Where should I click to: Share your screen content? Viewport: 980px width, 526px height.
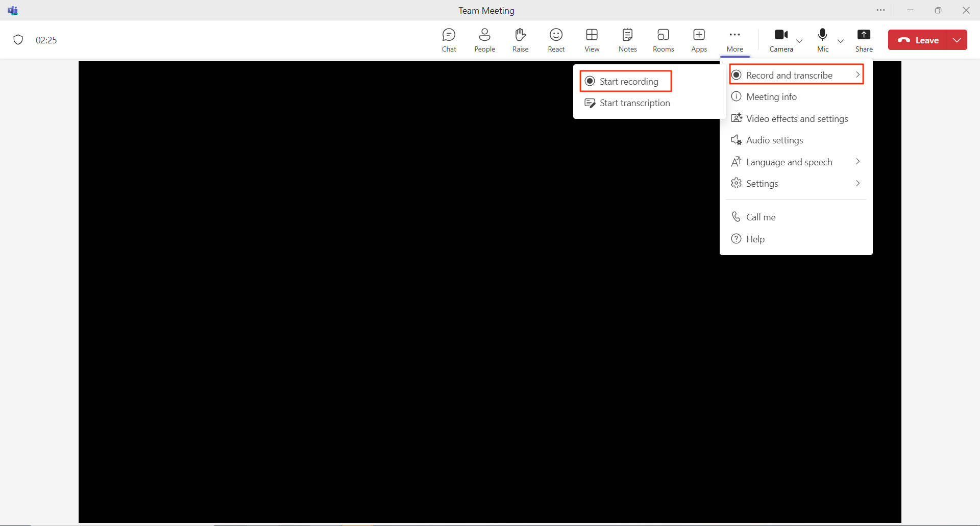[864, 40]
